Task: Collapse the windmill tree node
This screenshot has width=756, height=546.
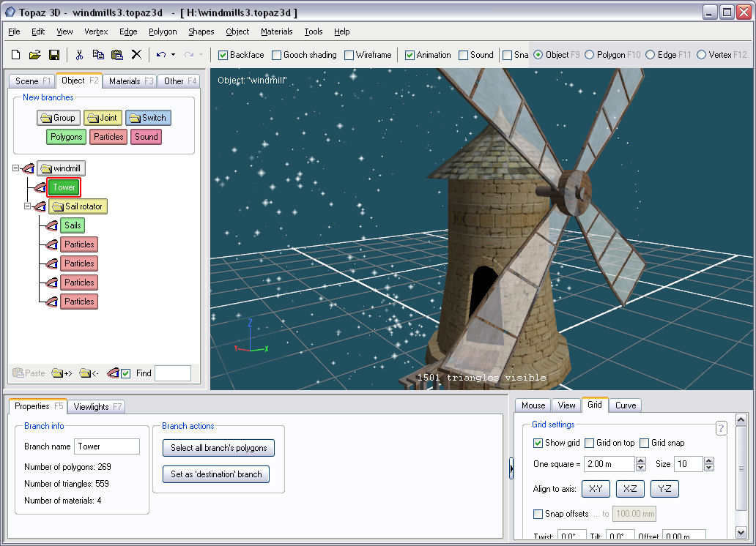Action: 16,168
